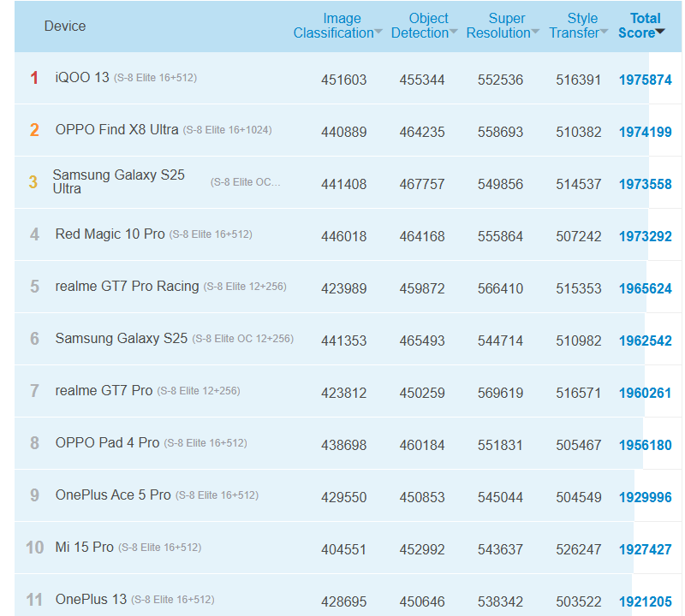
Task: Click total score 1921205
Action: pos(646,601)
